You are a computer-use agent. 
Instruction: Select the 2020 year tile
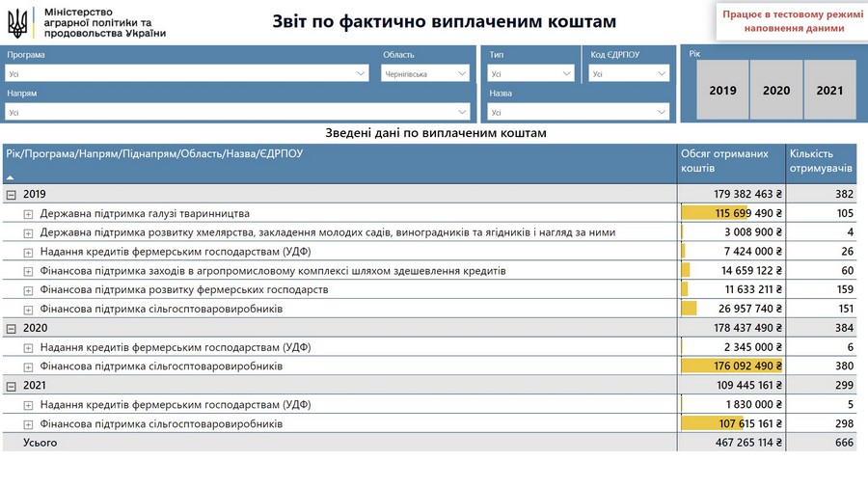[x=776, y=90]
